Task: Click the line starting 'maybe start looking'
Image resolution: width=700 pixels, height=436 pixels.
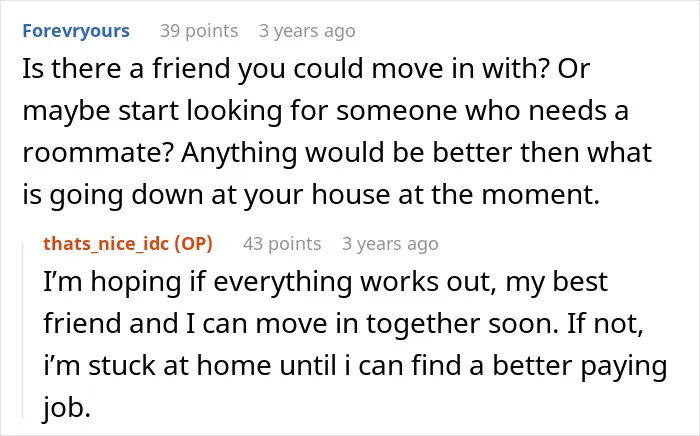Action: tap(325, 110)
